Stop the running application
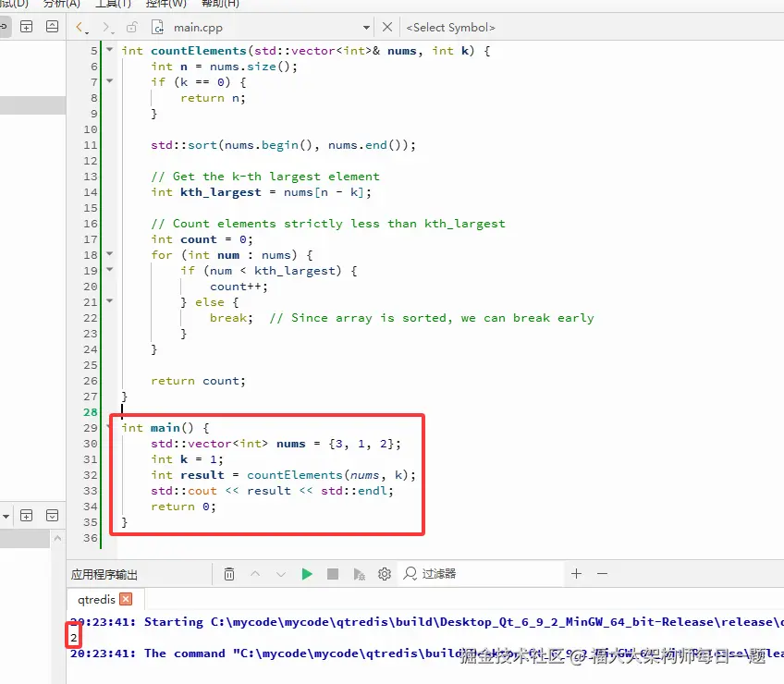Screen dimensions: 784x684 (333, 573)
